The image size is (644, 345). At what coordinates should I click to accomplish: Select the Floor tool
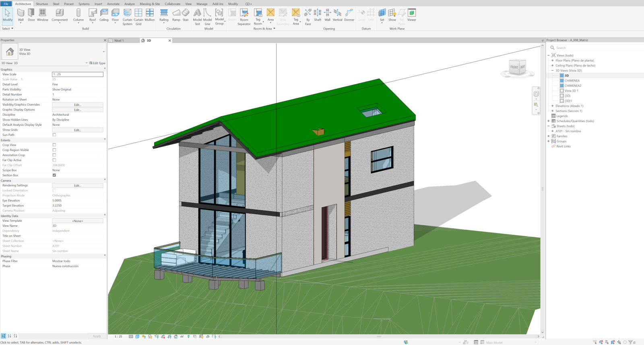[x=115, y=15]
